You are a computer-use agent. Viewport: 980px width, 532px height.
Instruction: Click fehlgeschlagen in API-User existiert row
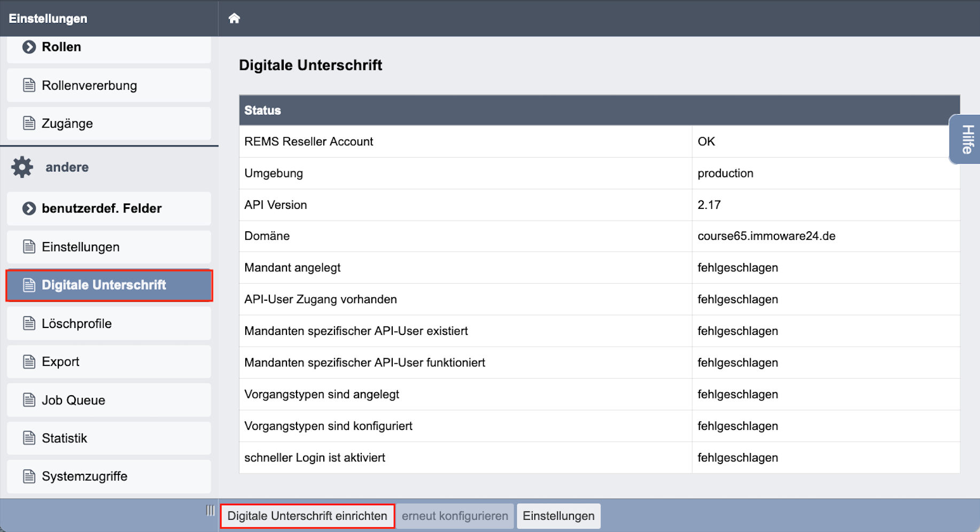737,331
